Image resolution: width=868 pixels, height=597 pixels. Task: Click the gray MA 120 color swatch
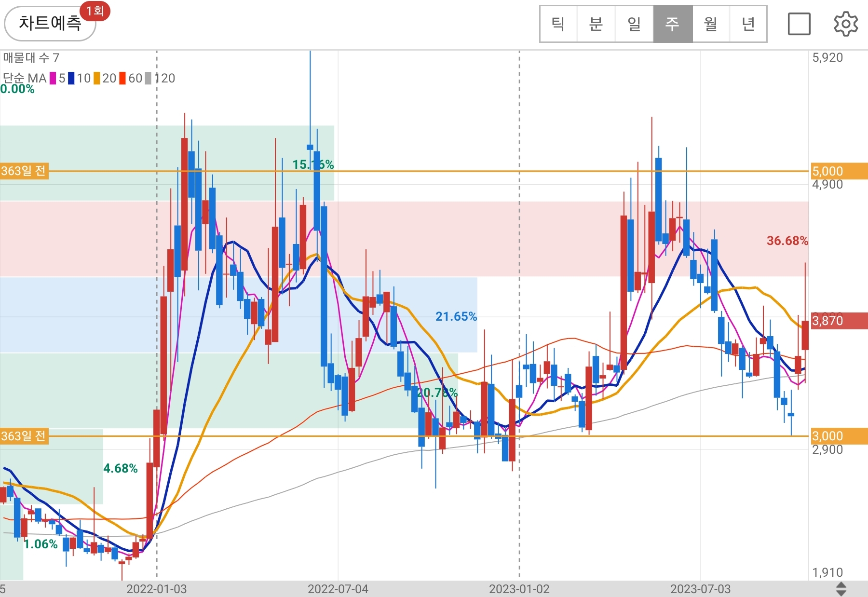(149, 78)
